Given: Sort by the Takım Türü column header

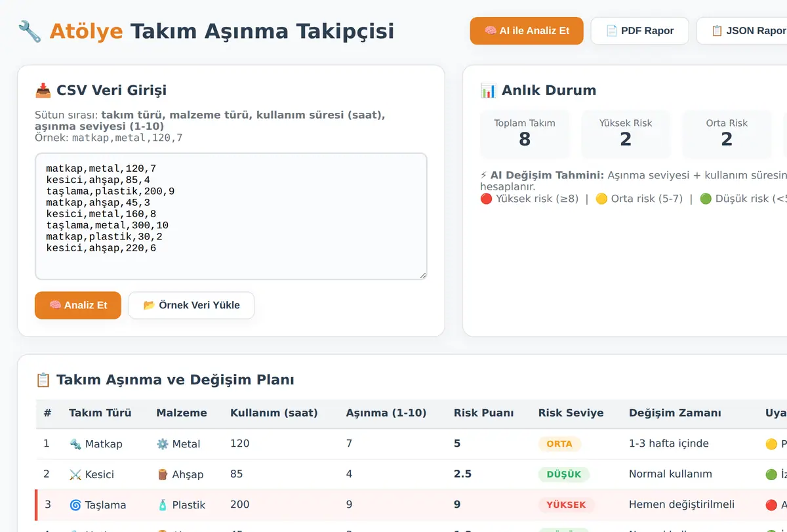Looking at the screenshot, I should tap(100, 413).
